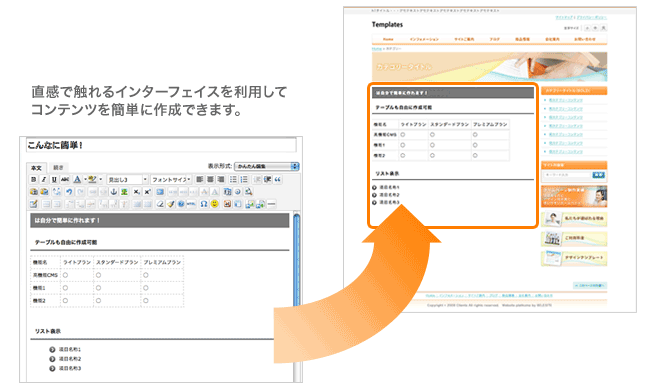660x390 pixels.
Task: Toggle underline formatting in editor toolbar
Action: pos(54,179)
